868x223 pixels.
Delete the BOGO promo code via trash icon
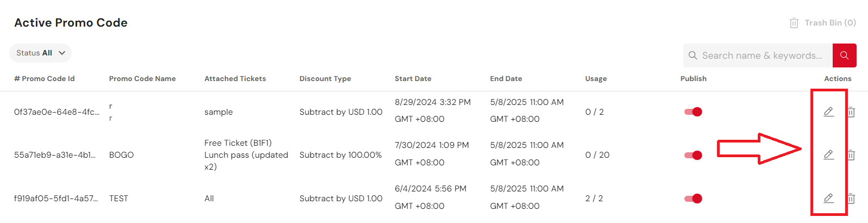coord(851,155)
